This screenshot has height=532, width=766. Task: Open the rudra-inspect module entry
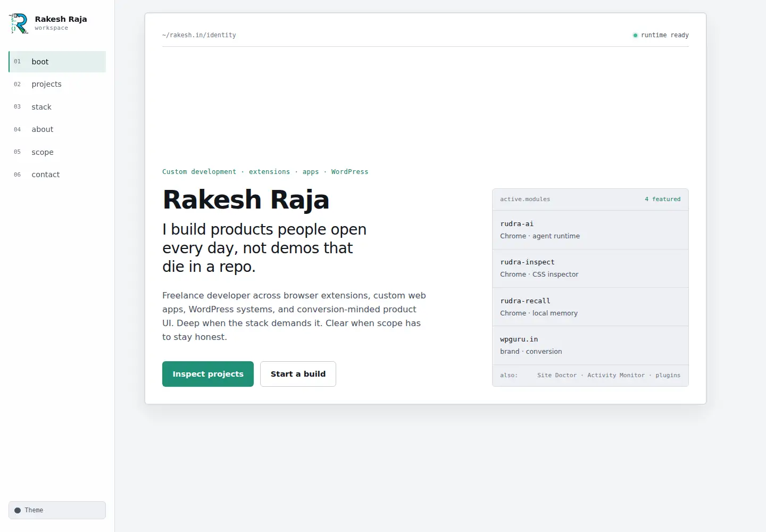[590, 269]
